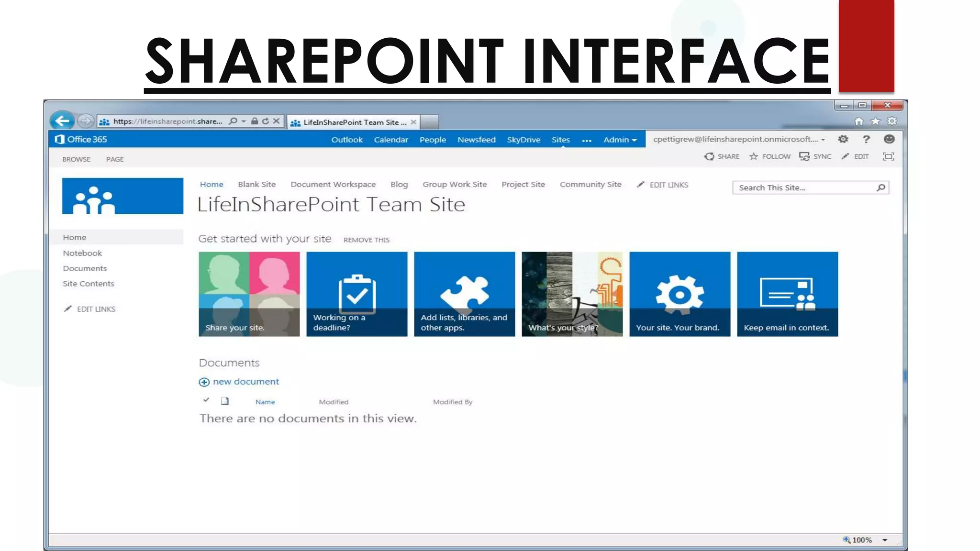Click the new document link
This screenshot has height=551, width=980.
click(246, 382)
